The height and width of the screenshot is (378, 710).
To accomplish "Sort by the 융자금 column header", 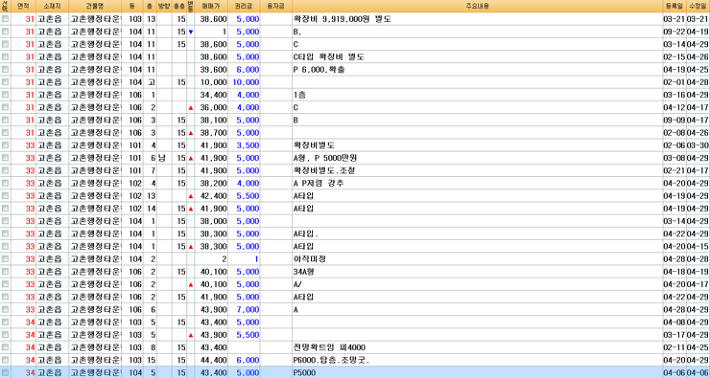I will (276, 6).
